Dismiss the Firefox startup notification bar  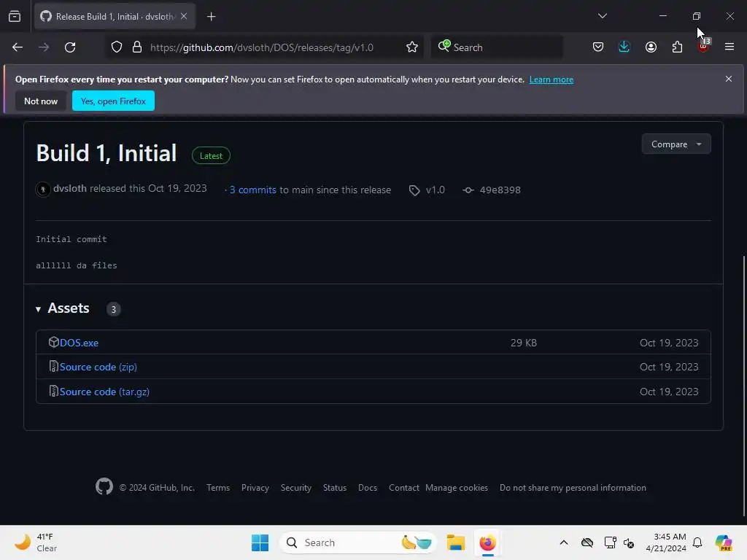click(x=729, y=79)
